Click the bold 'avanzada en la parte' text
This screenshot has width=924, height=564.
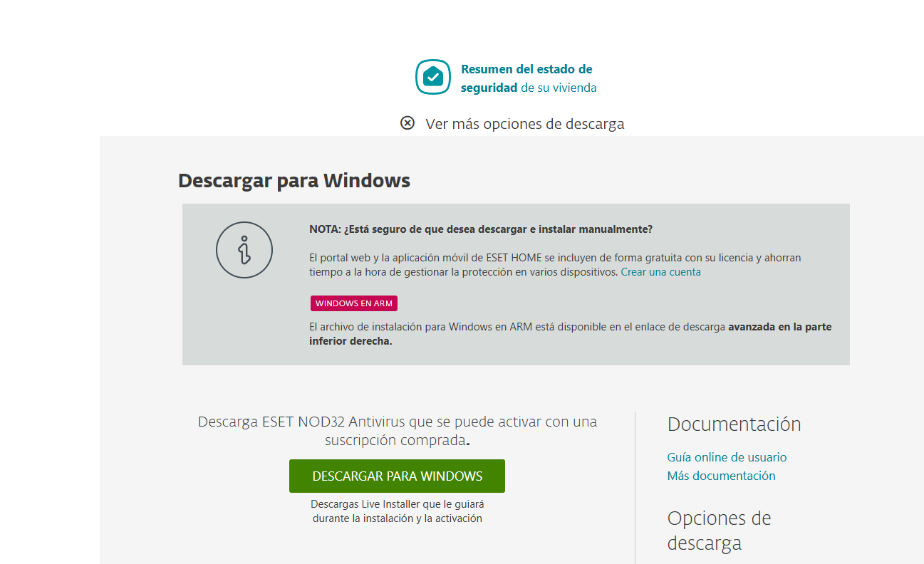coord(779,328)
